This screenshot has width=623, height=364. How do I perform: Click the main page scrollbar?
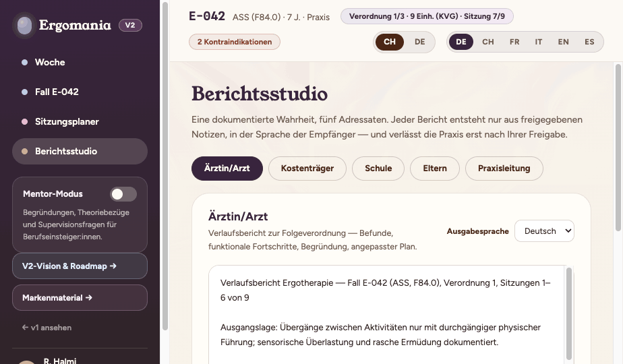click(x=618, y=147)
